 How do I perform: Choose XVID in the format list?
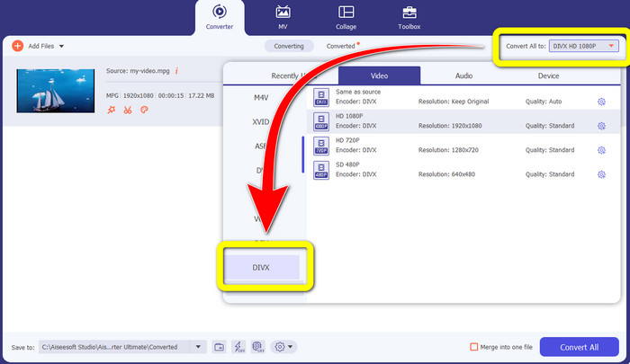pyautogui.click(x=261, y=121)
